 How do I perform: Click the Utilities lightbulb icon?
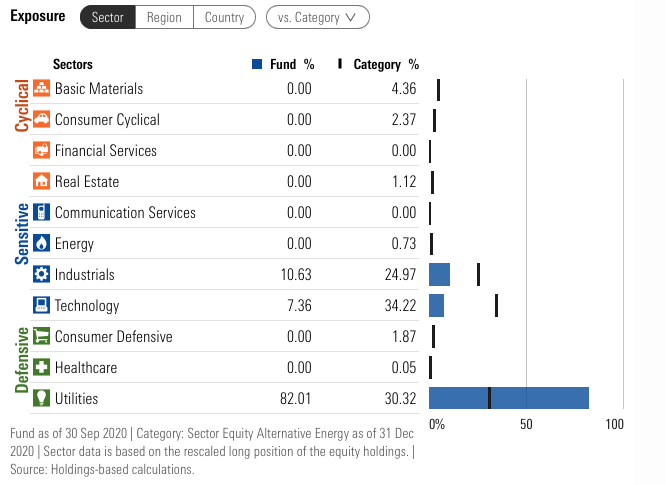click(x=42, y=398)
